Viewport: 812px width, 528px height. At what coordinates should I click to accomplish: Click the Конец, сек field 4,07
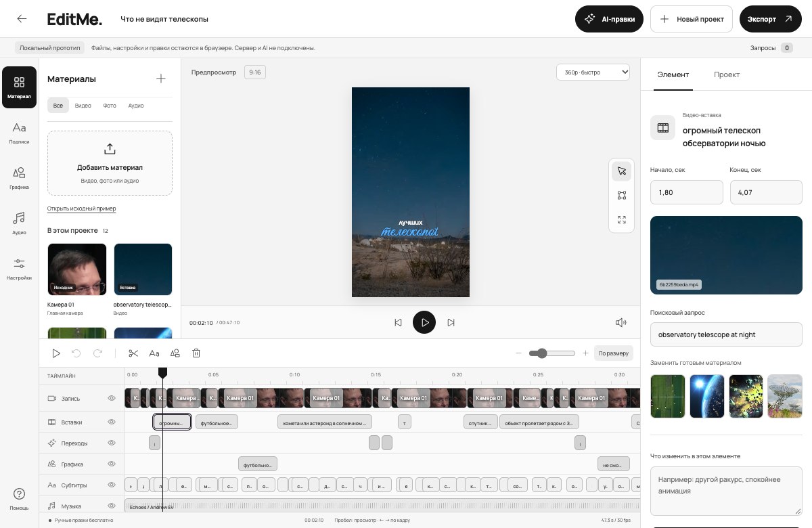[766, 192]
